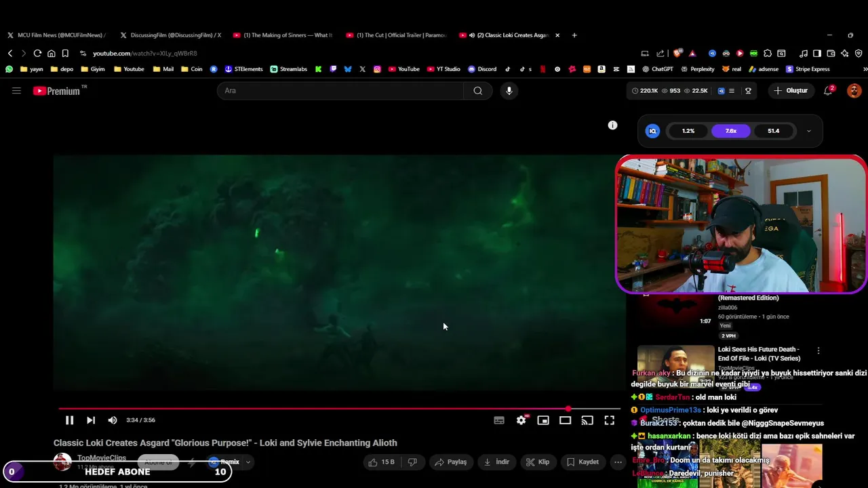Show video info card icon

click(612, 125)
